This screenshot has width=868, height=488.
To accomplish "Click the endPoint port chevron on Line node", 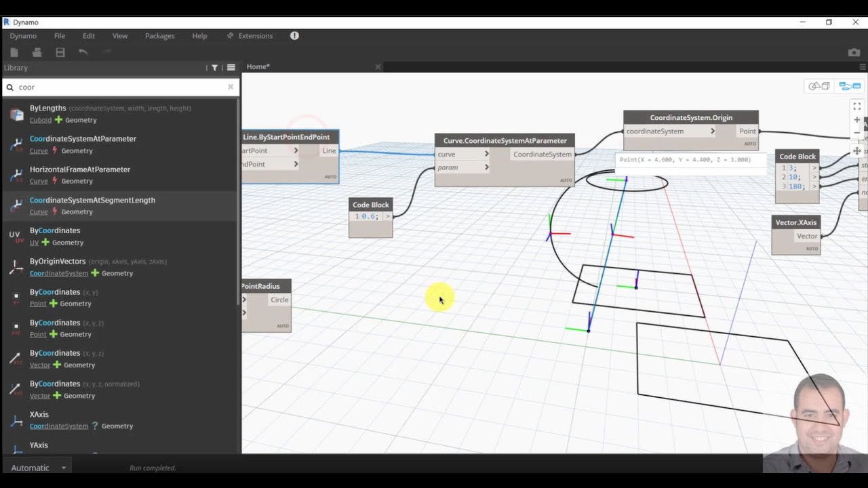I will tap(296, 164).
